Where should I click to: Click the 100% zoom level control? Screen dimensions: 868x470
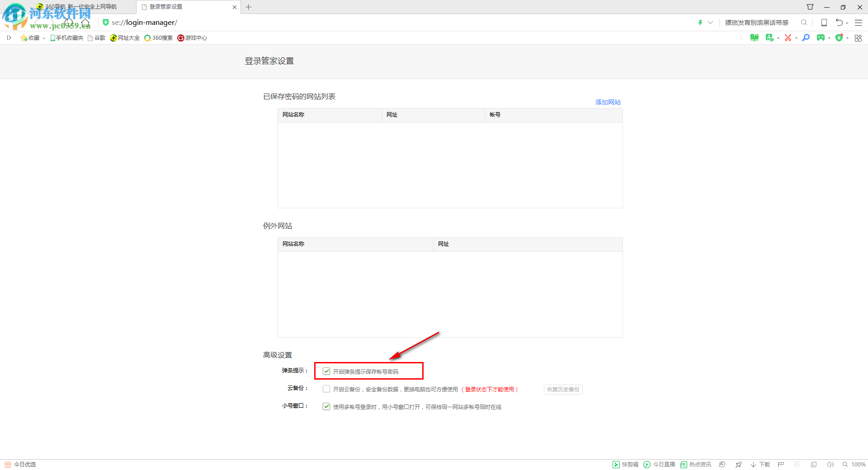coord(854,465)
